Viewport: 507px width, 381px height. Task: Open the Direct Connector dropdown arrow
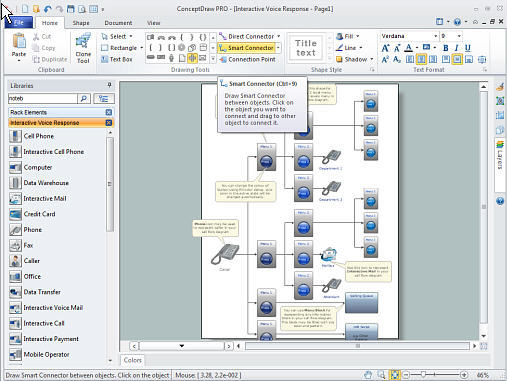[278, 36]
